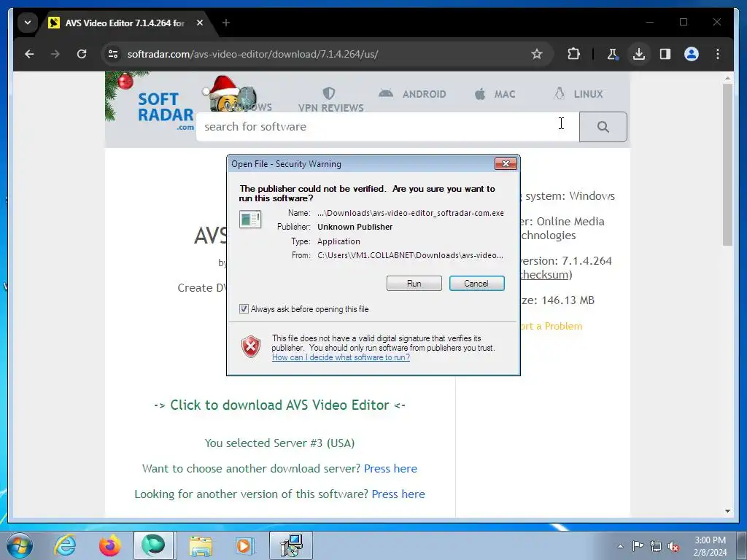Image resolution: width=747 pixels, height=560 pixels.
Task: Toggle Chrome side panel
Action: pyautogui.click(x=665, y=54)
